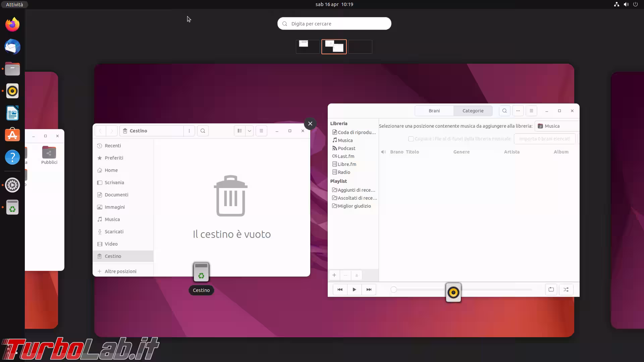Switch to the Categorie tab
Screen dimensions: 644x362
[x=473, y=111]
